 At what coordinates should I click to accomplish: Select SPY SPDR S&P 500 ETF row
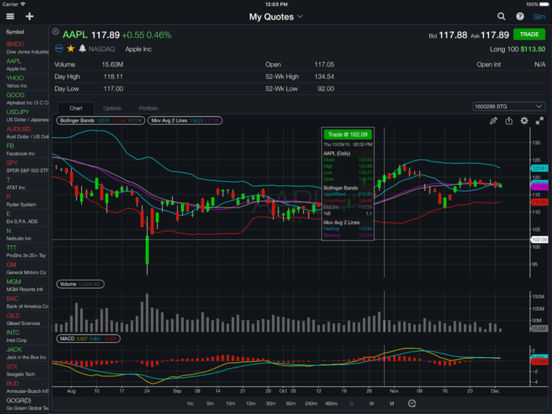(x=25, y=166)
